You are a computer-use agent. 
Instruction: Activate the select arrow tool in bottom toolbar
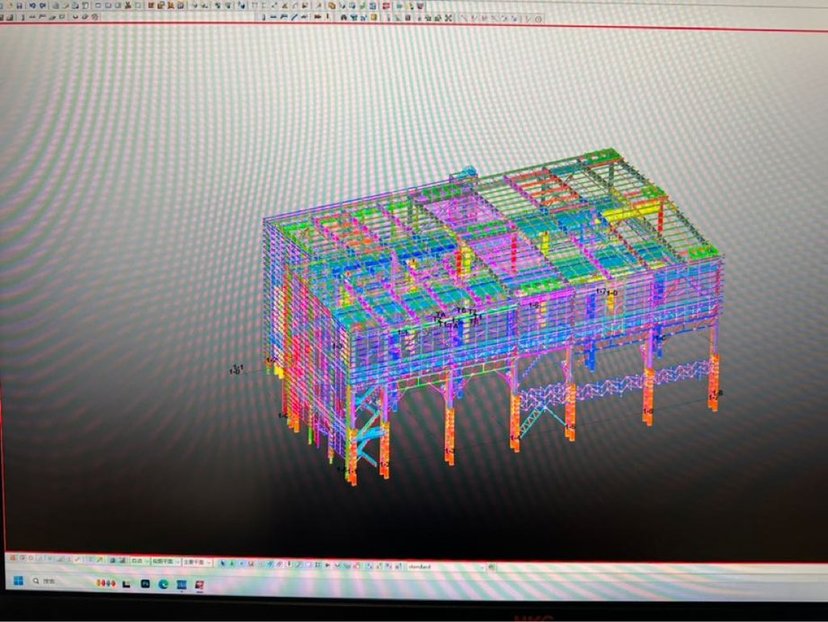point(223,563)
